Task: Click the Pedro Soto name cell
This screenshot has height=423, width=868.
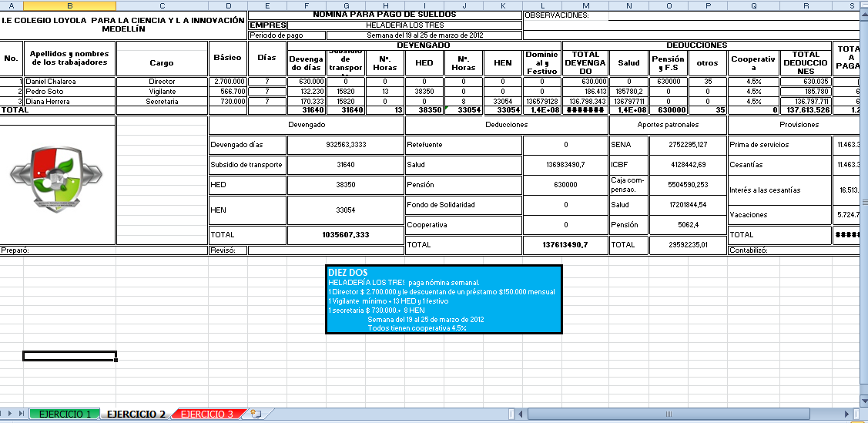Action: [69, 91]
